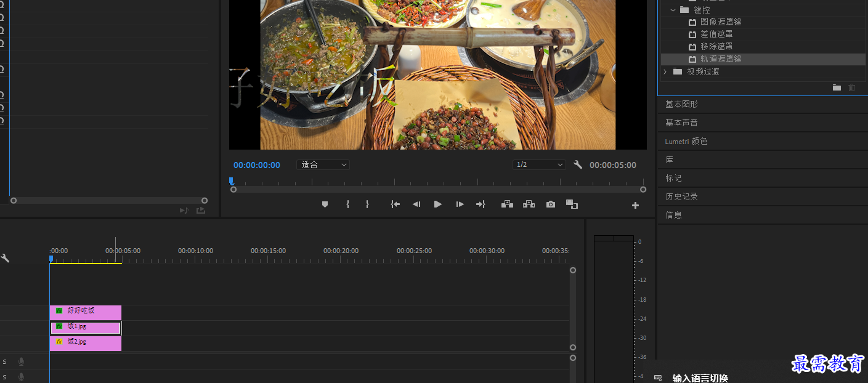Export frame with camera icon
868x383 pixels.
pos(551,204)
